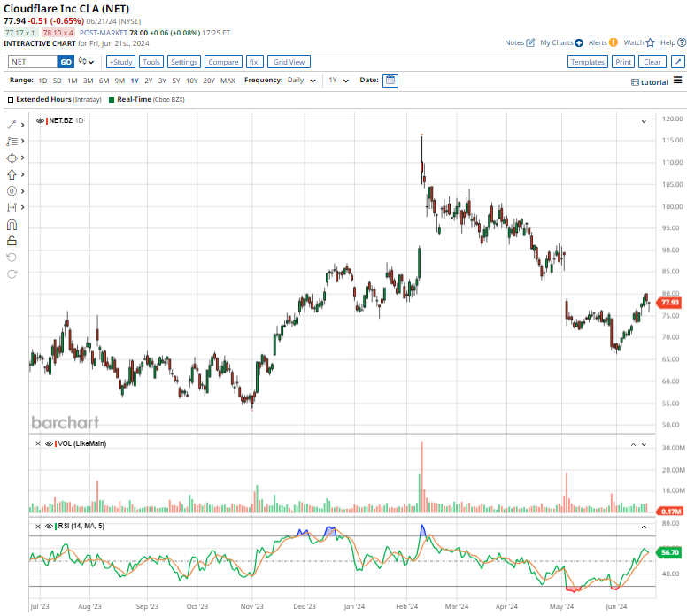Remove the VOL study with its X
The height and width of the screenshot is (616, 687).
coord(38,443)
